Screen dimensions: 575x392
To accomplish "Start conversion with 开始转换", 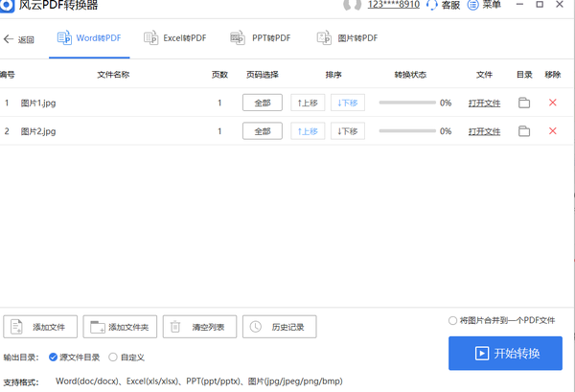I will [505, 353].
